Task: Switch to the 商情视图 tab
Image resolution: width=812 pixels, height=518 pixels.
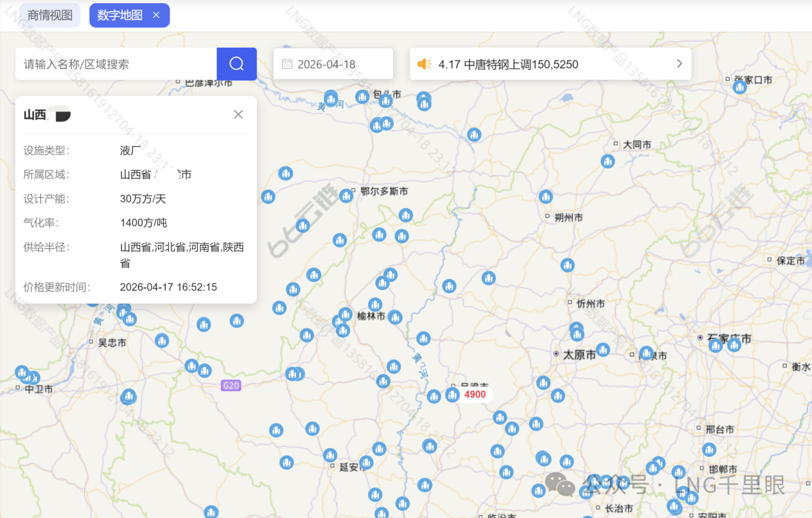Action: click(50, 15)
